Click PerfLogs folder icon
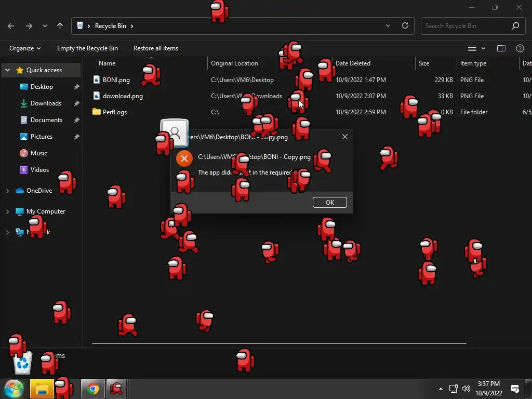The width and height of the screenshot is (532, 399). pyautogui.click(x=97, y=112)
